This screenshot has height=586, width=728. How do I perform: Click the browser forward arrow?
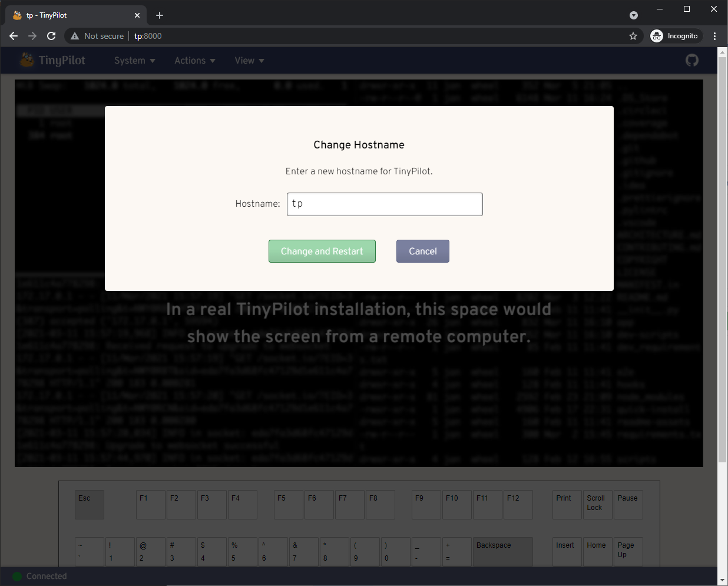point(32,36)
